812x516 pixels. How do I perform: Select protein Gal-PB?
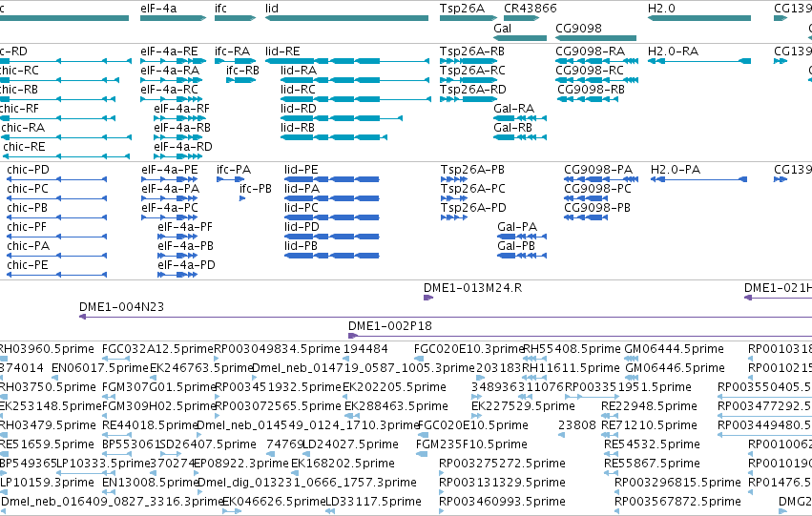point(522,257)
